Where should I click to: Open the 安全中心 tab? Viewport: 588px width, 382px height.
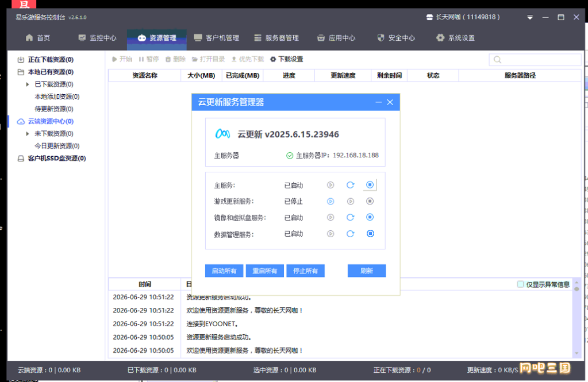396,38
